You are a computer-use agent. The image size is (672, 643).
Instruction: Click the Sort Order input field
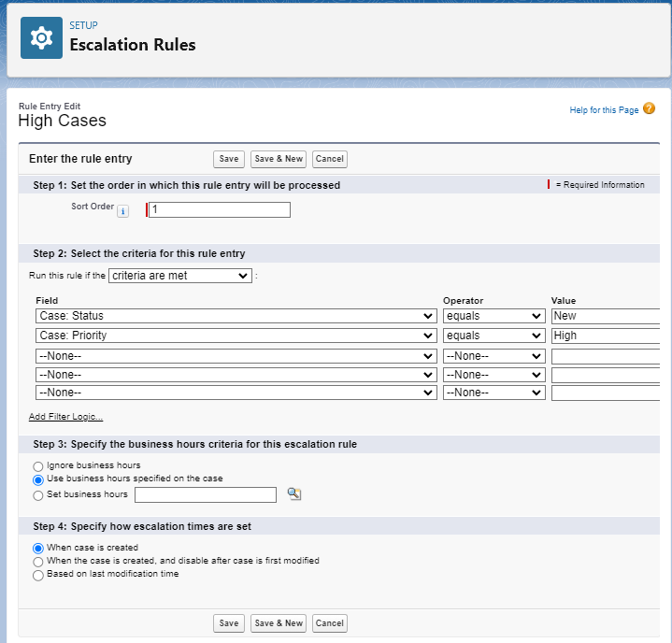click(220, 210)
